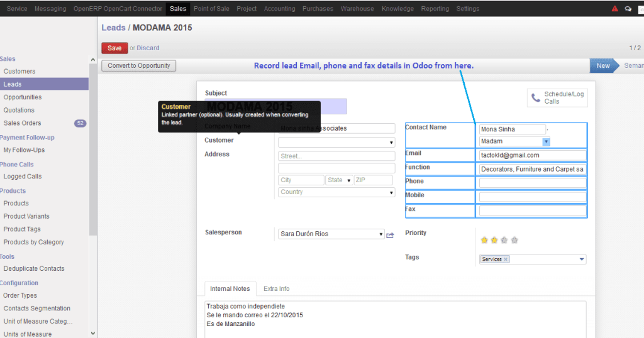Click the phone icon for Schedule/Log Calls
Screen dimensions: 644x338
(x=536, y=97)
